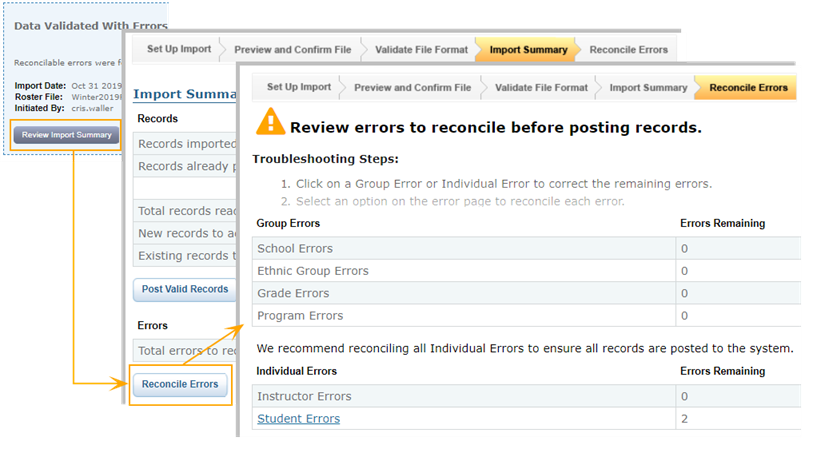Open the Student Errors link
The image size is (817, 453).
[x=298, y=419]
